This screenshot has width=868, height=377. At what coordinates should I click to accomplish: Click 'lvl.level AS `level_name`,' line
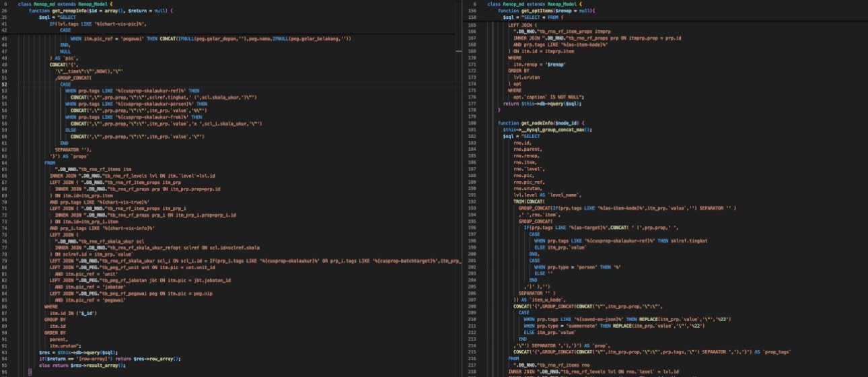(547, 195)
